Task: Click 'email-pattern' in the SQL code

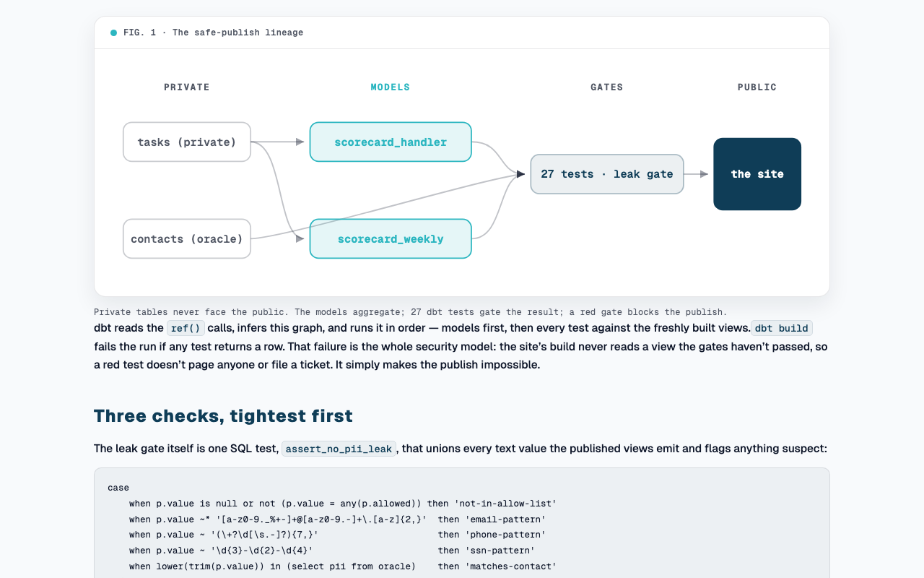Action: (505, 519)
